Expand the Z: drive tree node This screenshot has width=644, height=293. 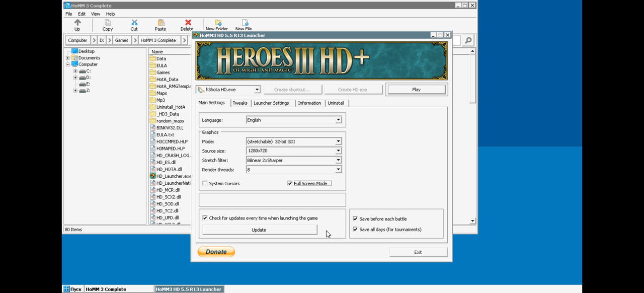point(75,91)
